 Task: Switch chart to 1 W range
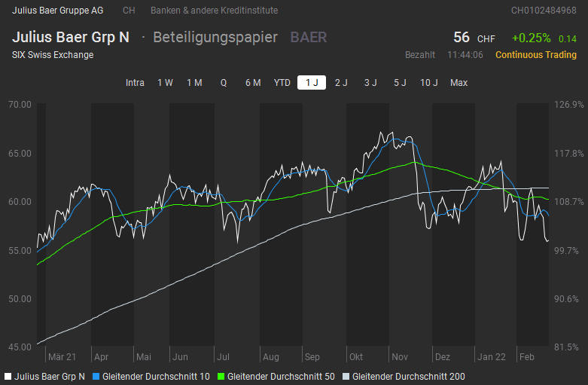point(165,83)
